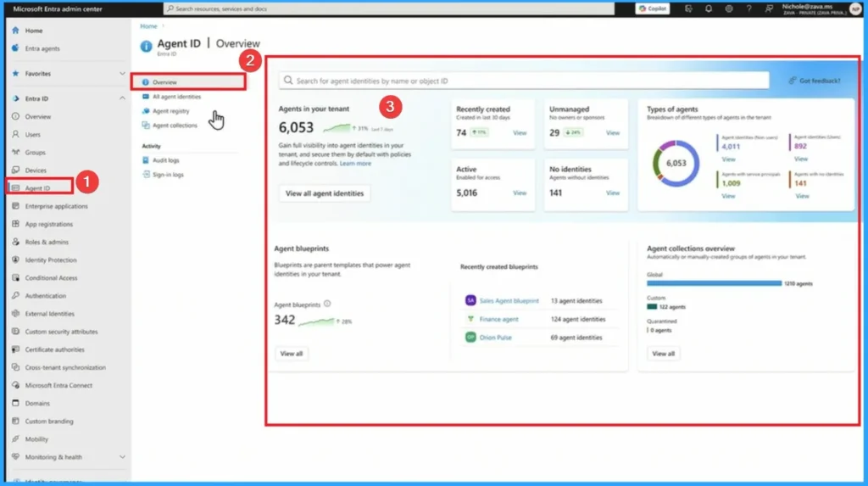Click View under 1,009 service principals
The image size is (868, 486).
pyautogui.click(x=728, y=196)
